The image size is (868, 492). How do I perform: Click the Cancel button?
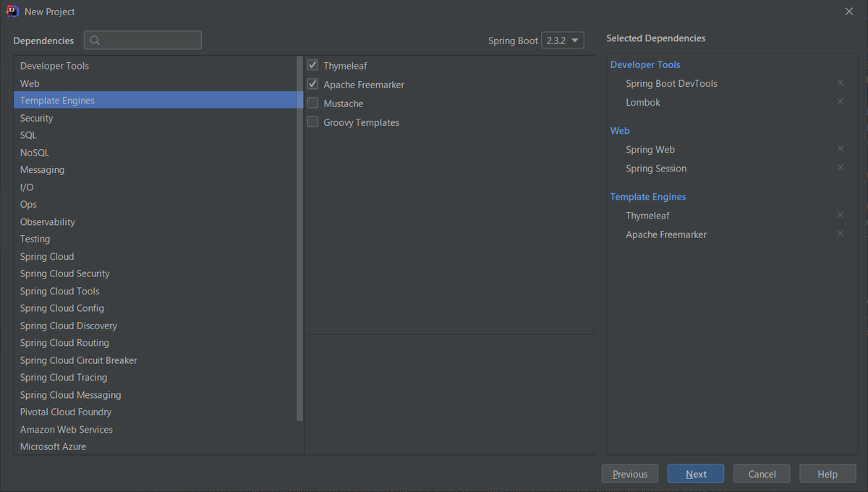coord(762,474)
